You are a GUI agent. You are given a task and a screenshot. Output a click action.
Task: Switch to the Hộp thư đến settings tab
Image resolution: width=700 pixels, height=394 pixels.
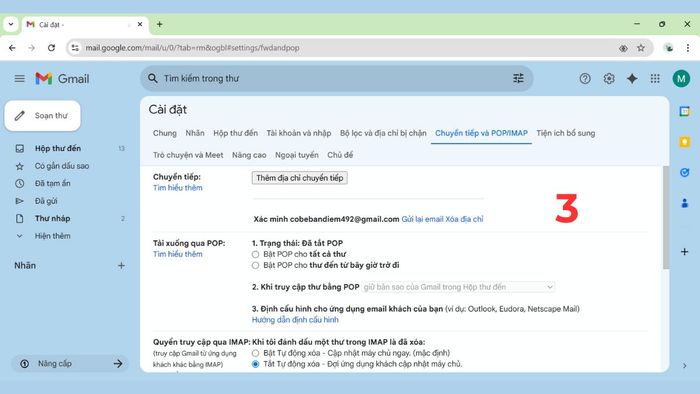click(235, 133)
